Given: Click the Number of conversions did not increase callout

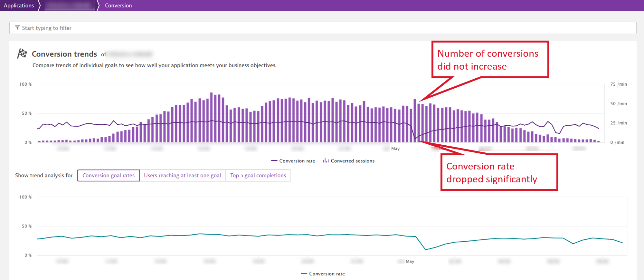Looking at the screenshot, I should 490,60.
